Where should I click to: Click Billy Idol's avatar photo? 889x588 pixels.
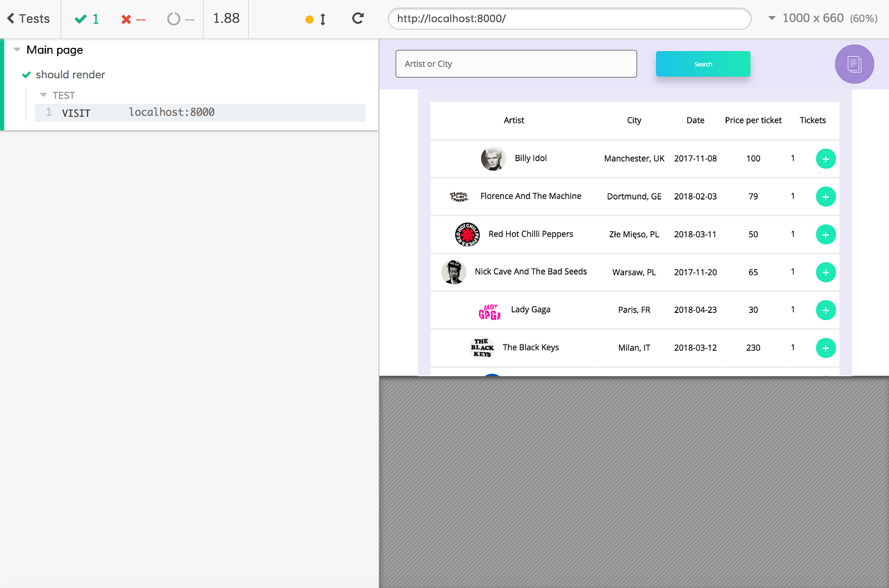(x=493, y=159)
